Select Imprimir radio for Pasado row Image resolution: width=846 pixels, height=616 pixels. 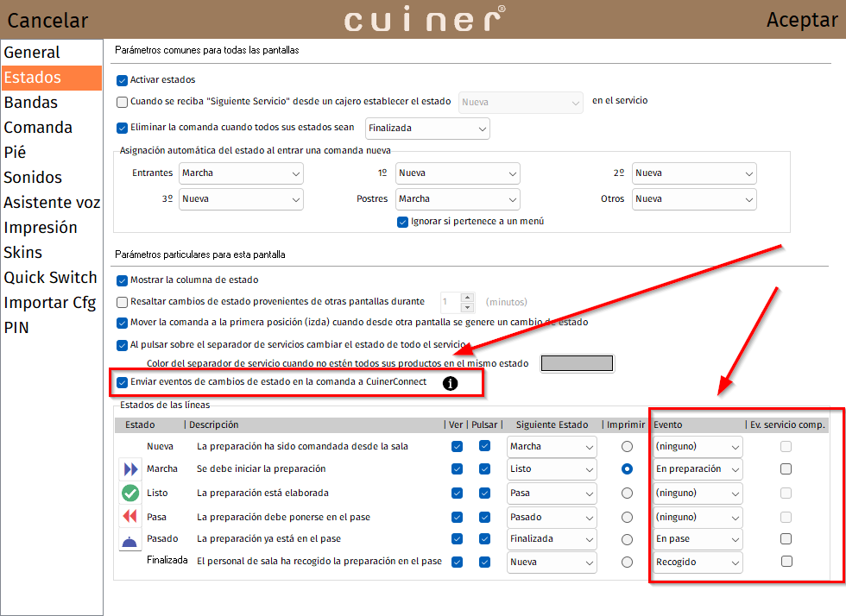pos(627,539)
